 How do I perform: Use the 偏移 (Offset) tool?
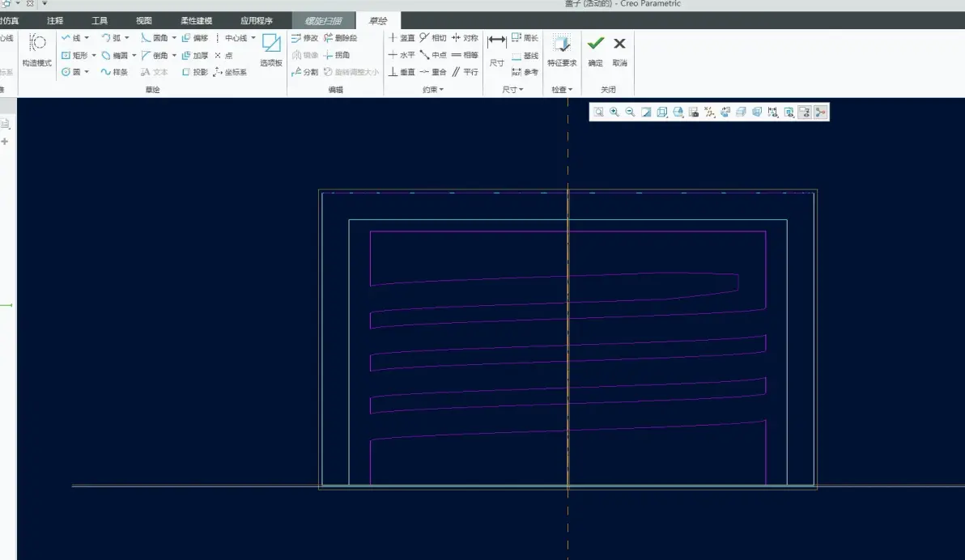195,38
